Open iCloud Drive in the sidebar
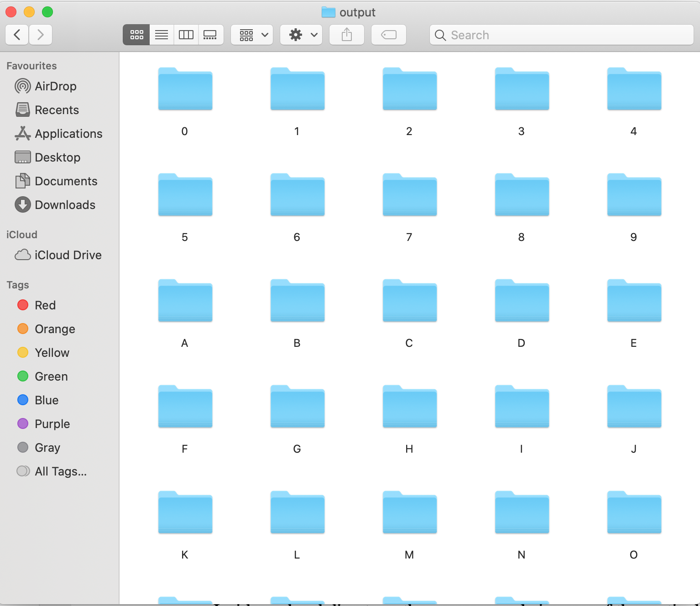 59,255
